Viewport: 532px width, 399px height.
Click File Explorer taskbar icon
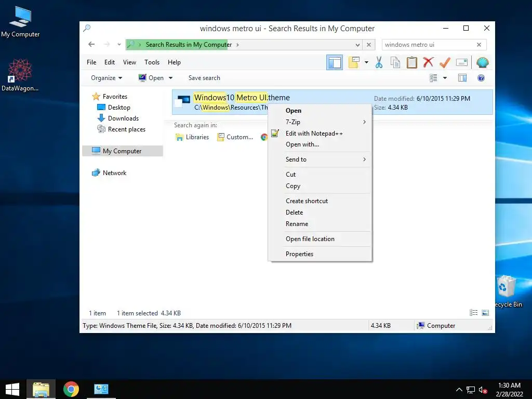click(x=41, y=389)
